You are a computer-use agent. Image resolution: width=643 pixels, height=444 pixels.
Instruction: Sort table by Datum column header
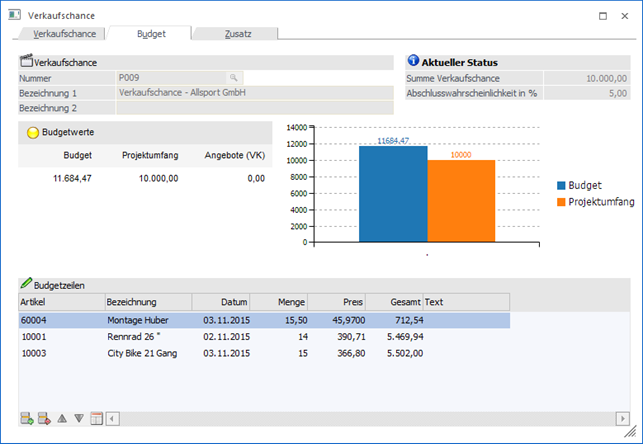pos(220,301)
